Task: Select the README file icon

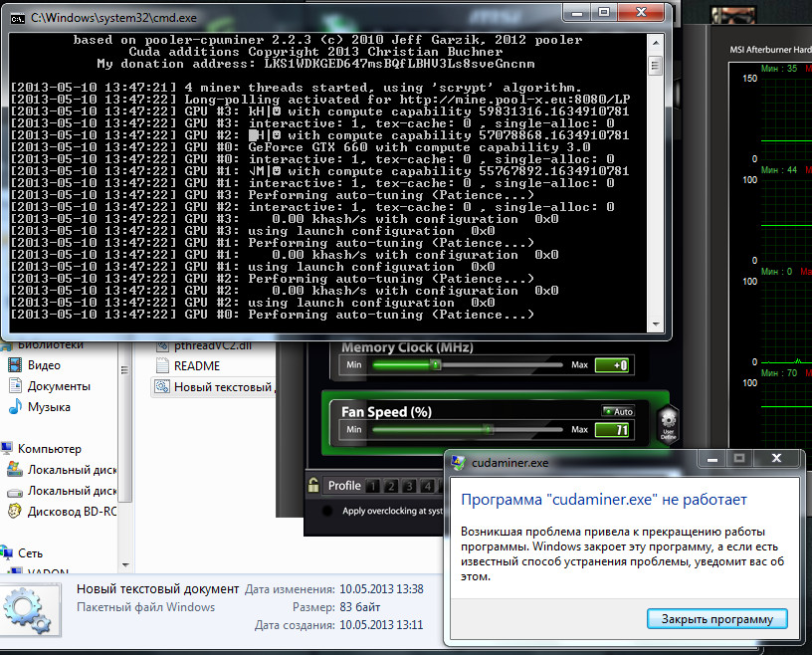Action: (162, 366)
